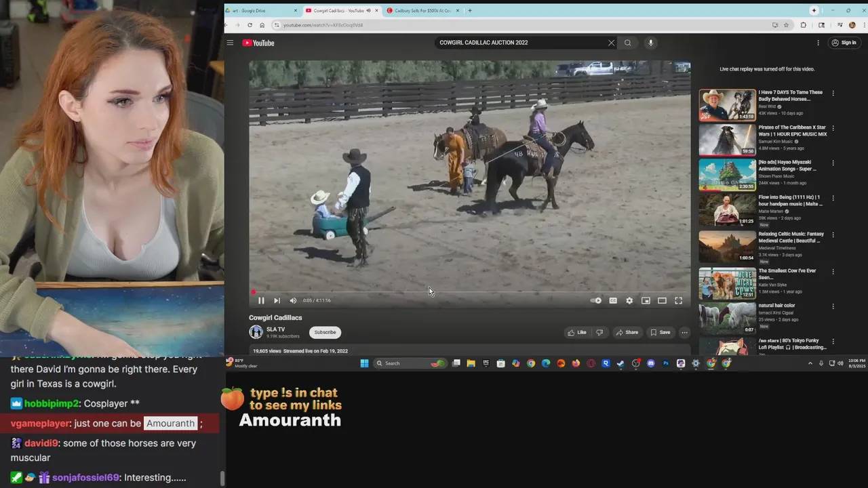Open Relaxing Celtic Music video

[727, 246]
